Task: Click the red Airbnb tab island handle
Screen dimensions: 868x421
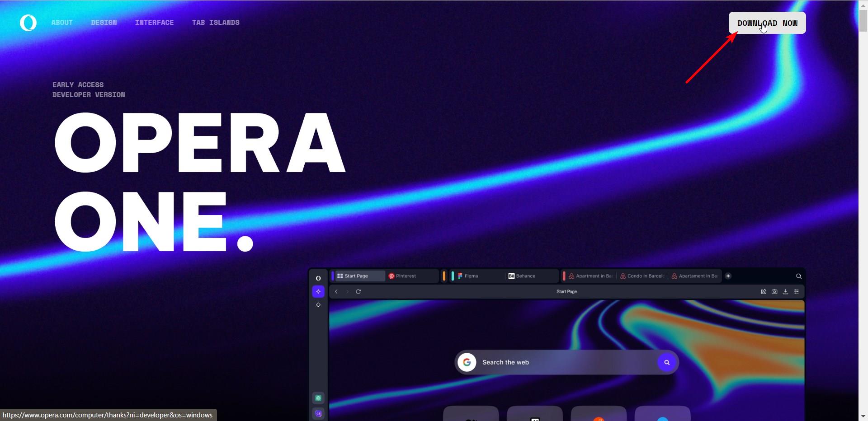Action: coord(564,276)
